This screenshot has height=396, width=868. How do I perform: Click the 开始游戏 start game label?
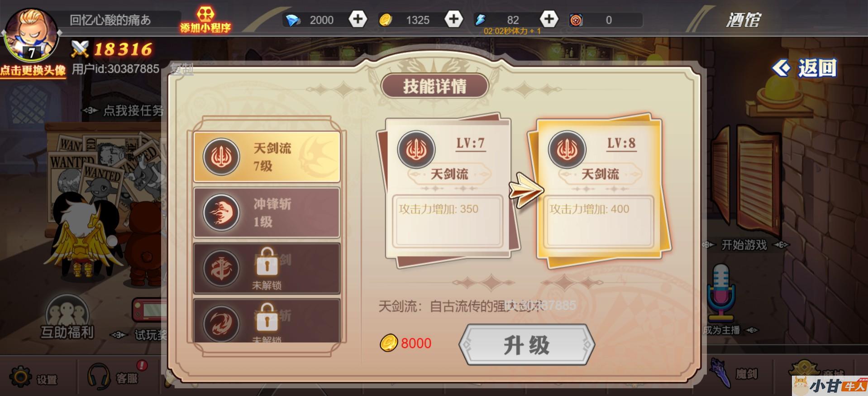[x=744, y=245]
